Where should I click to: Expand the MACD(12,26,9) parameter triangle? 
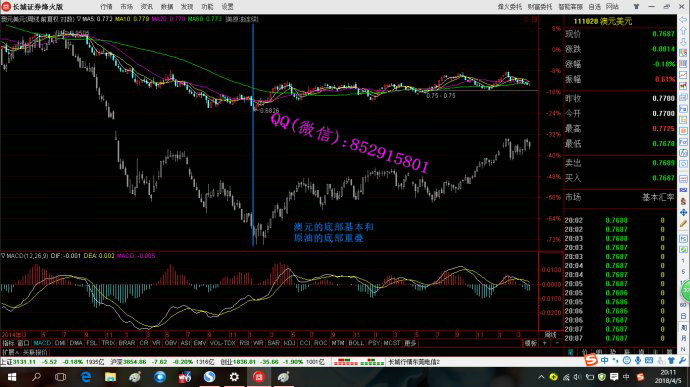click(x=3, y=256)
